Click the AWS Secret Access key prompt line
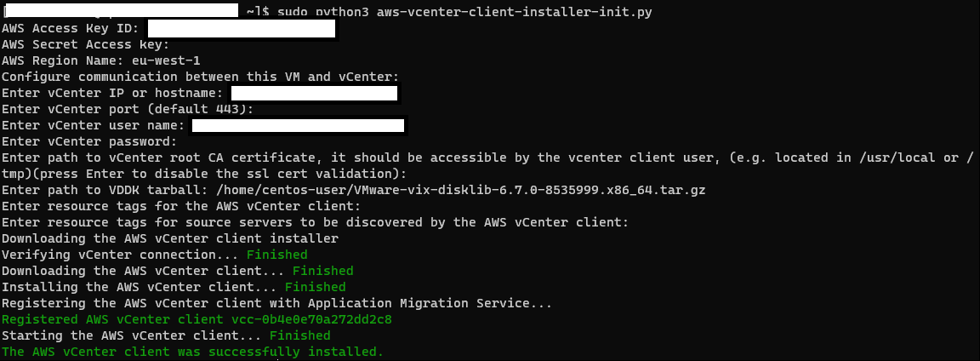The height and width of the screenshot is (361, 980). click(x=86, y=44)
